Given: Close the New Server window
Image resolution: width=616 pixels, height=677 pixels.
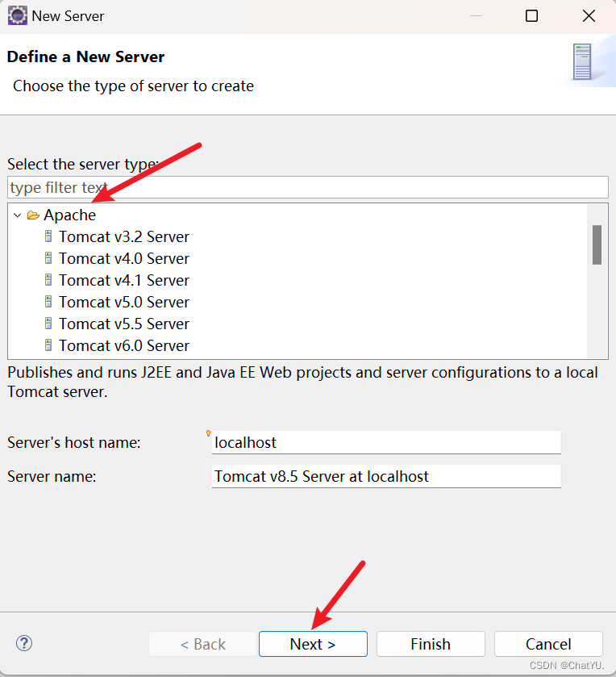Looking at the screenshot, I should pos(589,16).
